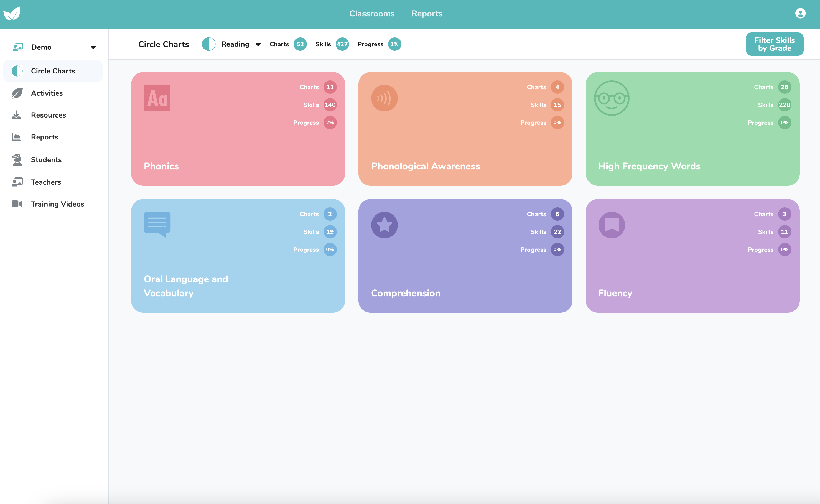Click the Comprehension star icon
Viewport: 820px width, 504px height.
[384, 225]
